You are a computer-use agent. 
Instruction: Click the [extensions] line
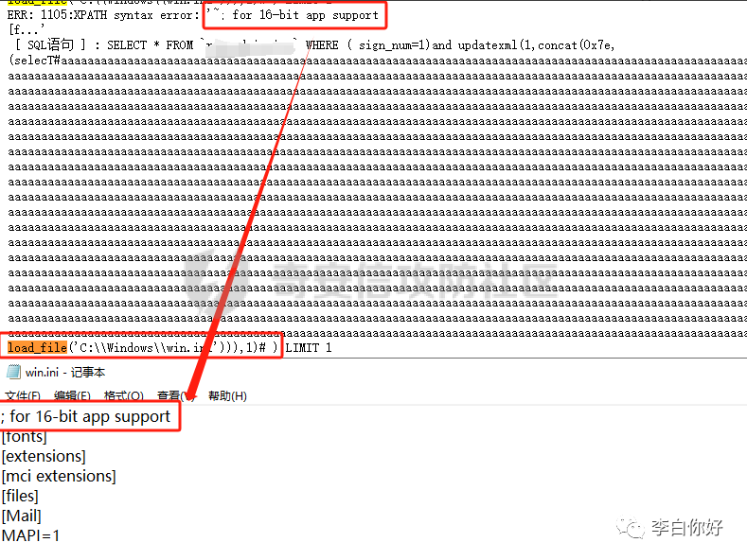click(44, 456)
